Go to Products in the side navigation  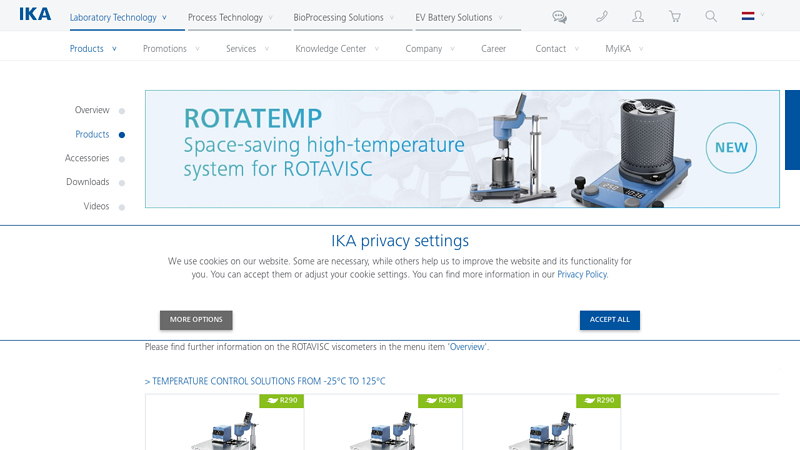[x=92, y=134]
